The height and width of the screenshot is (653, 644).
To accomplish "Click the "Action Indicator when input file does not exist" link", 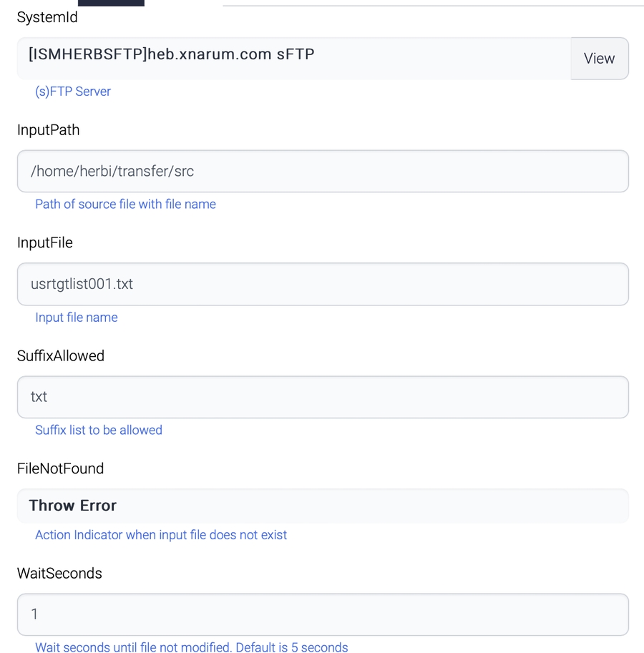I will (160, 535).
